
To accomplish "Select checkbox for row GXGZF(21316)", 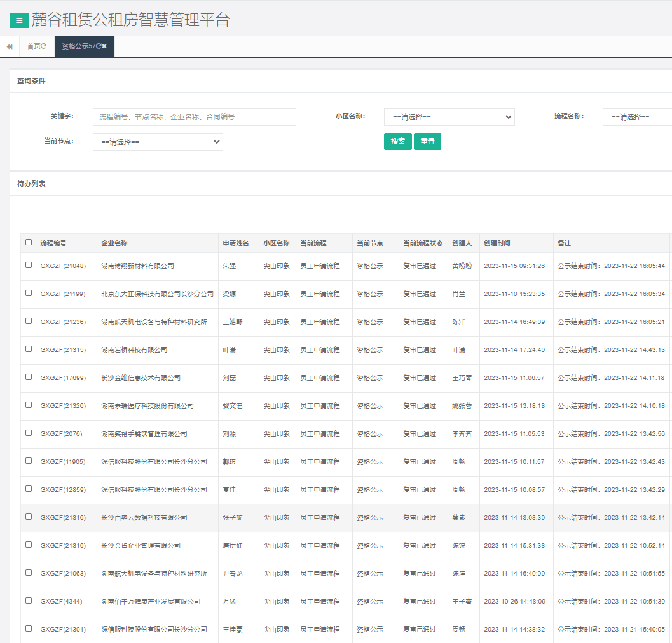I will (29, 517).
